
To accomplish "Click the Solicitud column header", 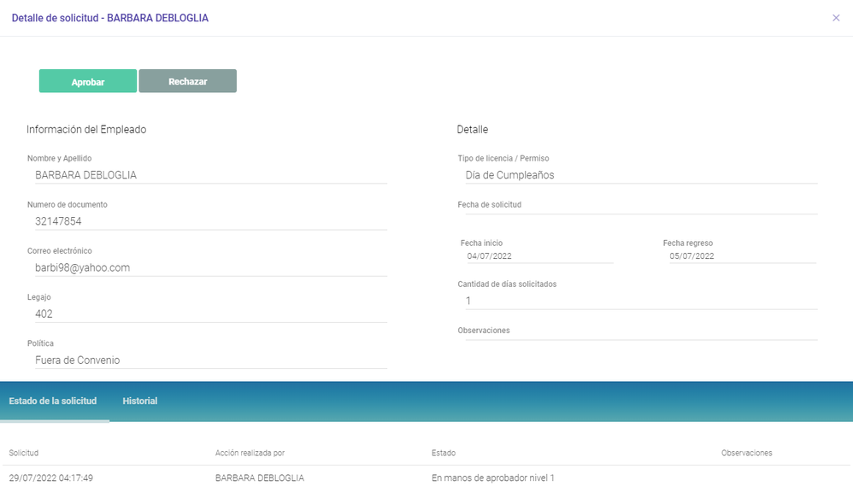I will (x=23, y=453).
